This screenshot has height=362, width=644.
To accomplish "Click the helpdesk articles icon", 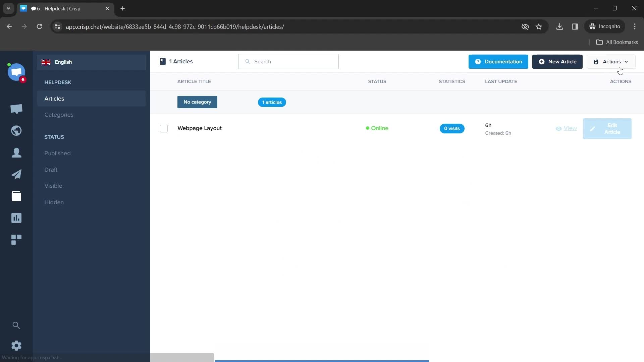I will point(16,196).
